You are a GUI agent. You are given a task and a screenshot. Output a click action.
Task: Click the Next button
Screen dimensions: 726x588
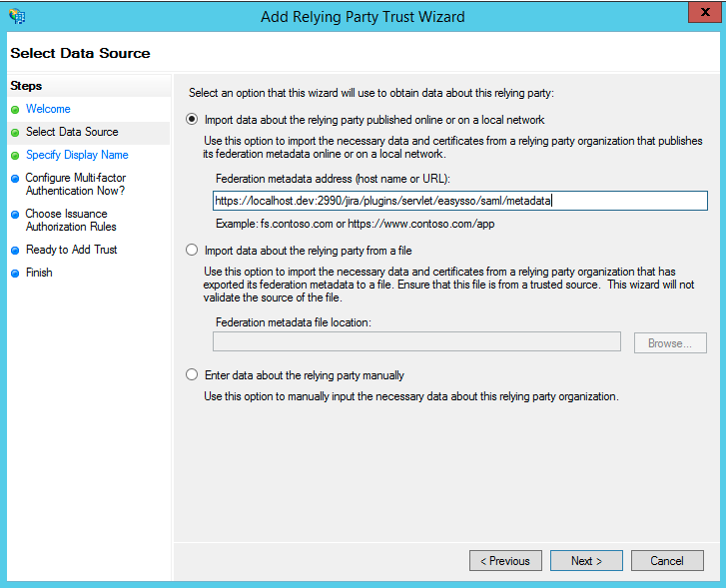click(x=586, y=561)
